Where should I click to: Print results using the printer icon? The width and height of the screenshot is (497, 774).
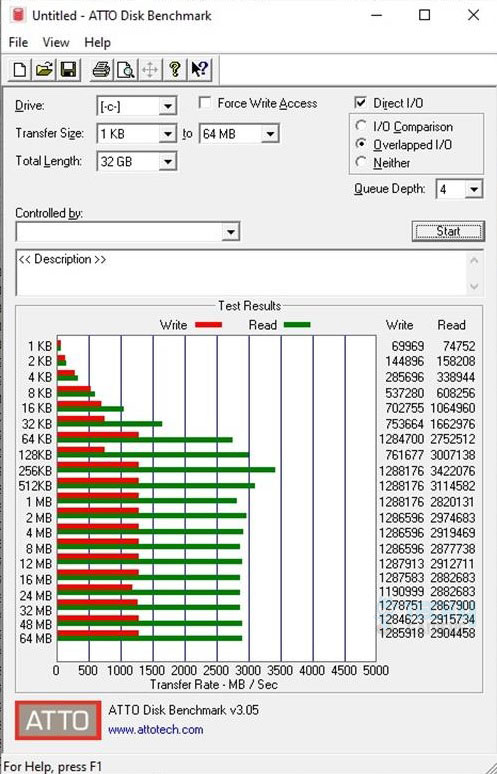[102, 70]
